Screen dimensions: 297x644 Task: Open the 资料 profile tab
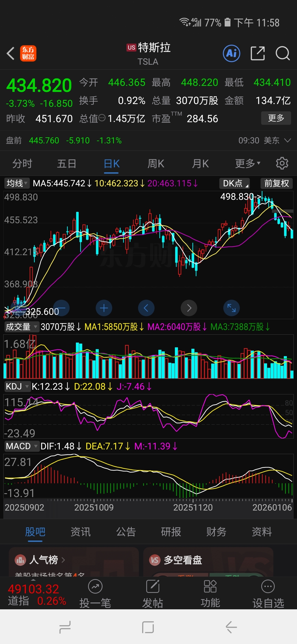[262, 532]
